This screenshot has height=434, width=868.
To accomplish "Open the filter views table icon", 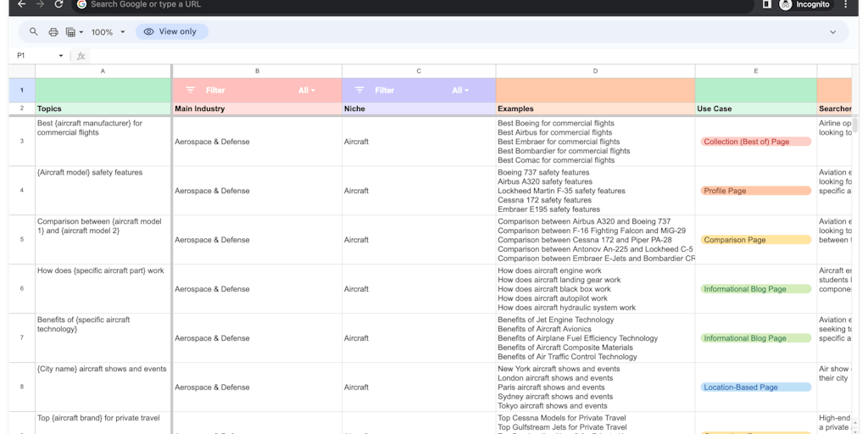I will 71,32.
